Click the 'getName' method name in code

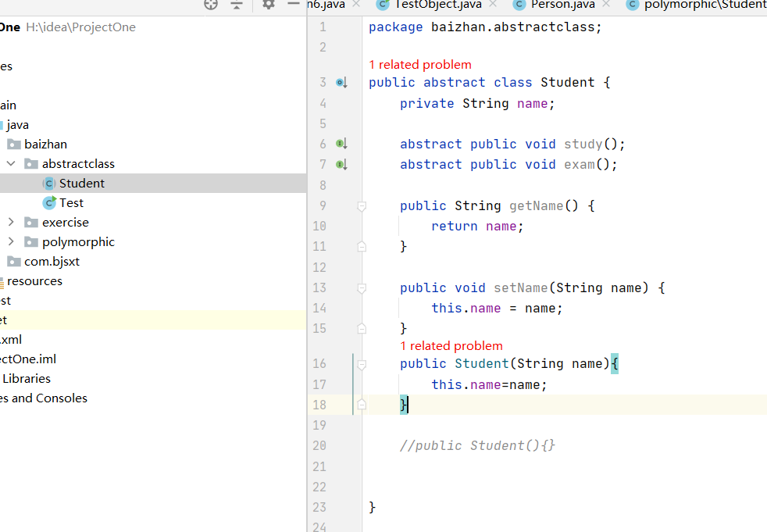[537, 206]
